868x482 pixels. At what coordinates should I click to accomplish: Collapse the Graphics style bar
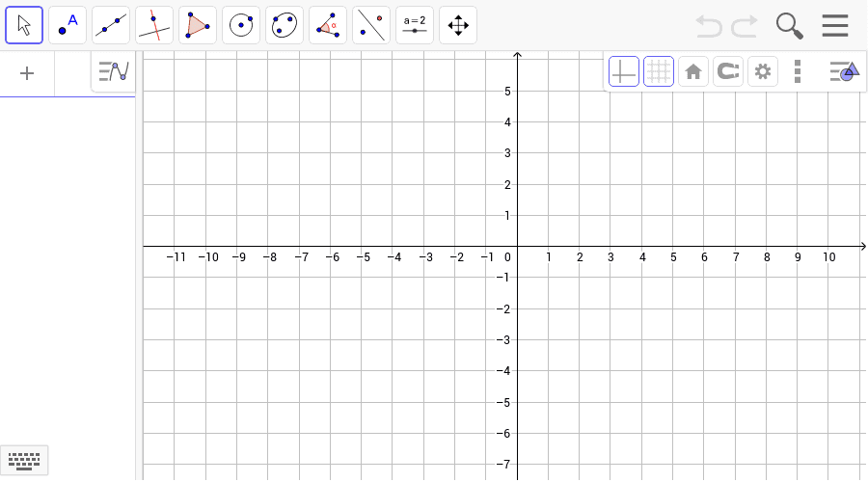click(x=844, y=71)
